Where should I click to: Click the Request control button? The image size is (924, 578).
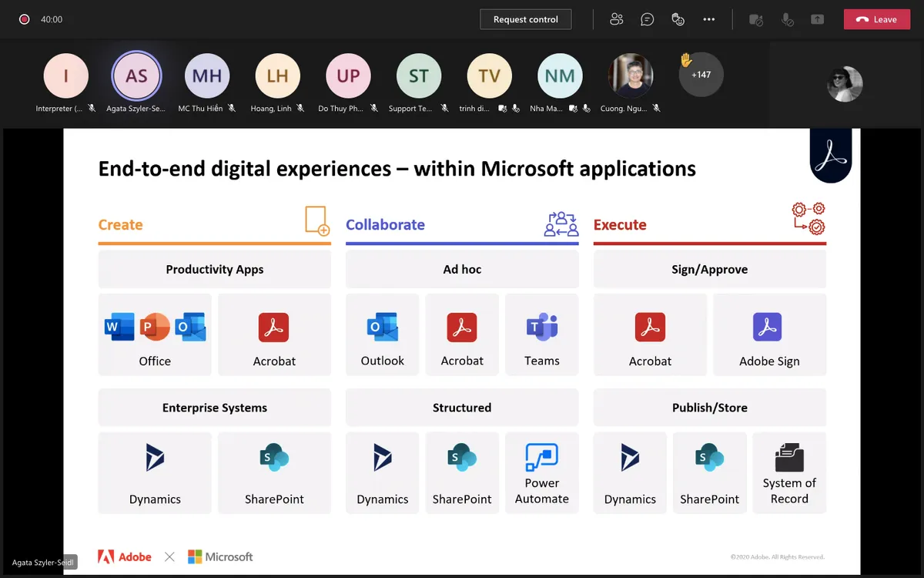(x=526, y=19)
